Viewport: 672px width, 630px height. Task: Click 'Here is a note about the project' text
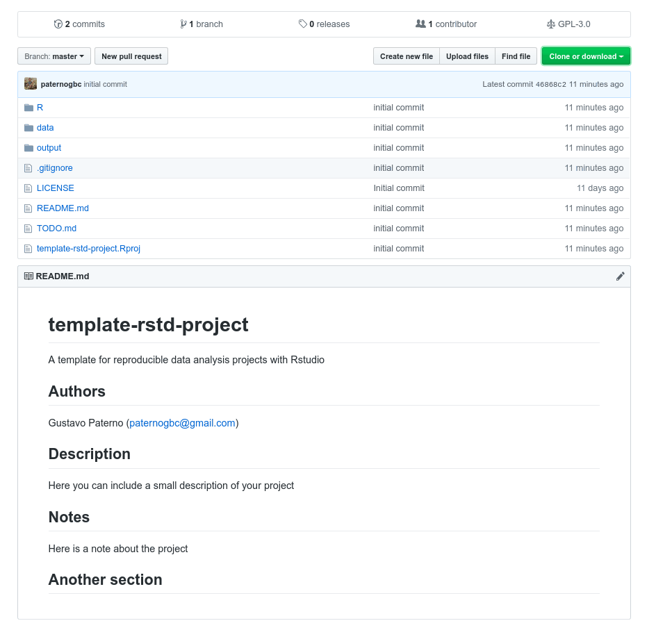(118, 549)
